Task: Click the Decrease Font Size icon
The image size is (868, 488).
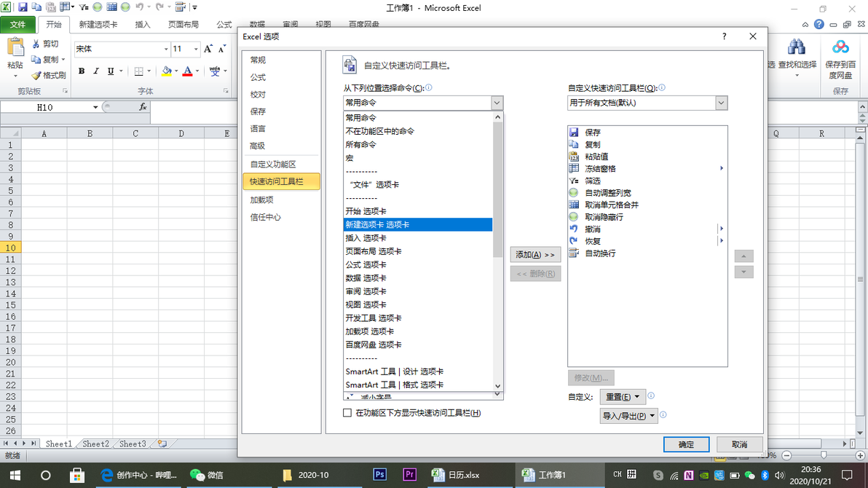Action: click(222, 49)
